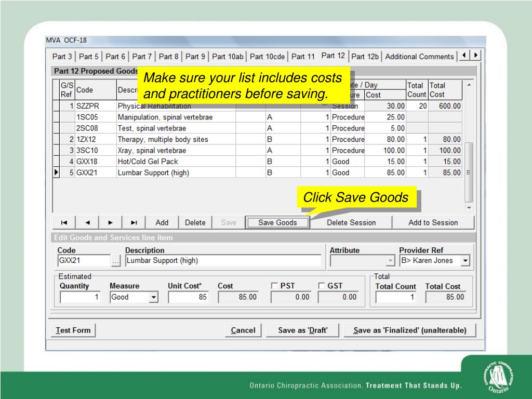Select the 3SC10 code cell
The height and width of the screenshot is (399, 532).
96,150
